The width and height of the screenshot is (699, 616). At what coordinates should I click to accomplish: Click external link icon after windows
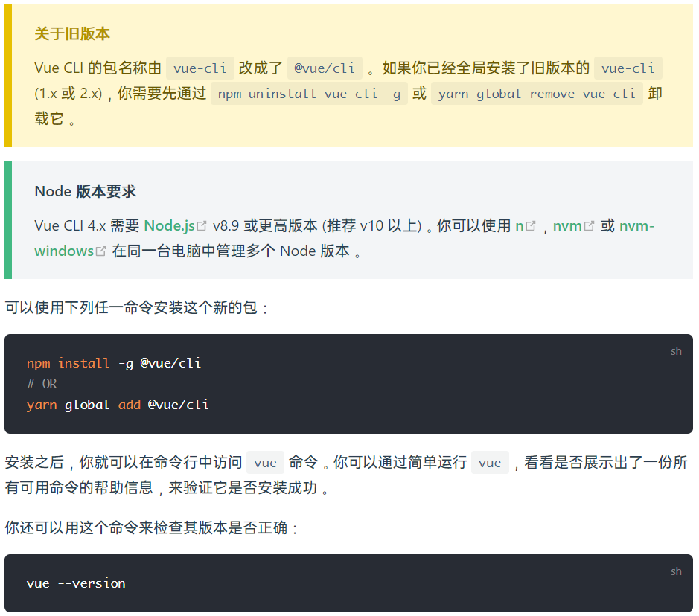(101, 251)
